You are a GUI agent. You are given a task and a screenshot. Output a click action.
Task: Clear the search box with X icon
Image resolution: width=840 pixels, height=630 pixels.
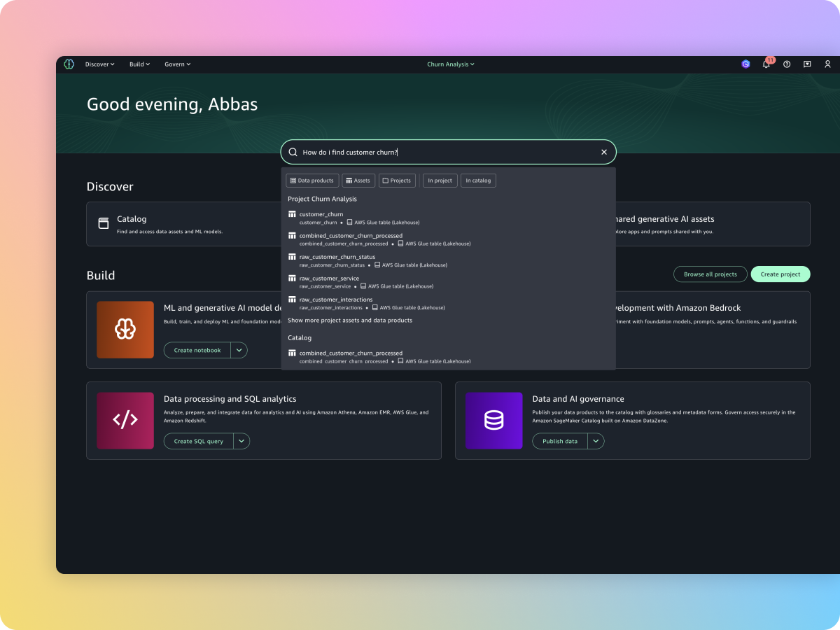pos(604,152)
